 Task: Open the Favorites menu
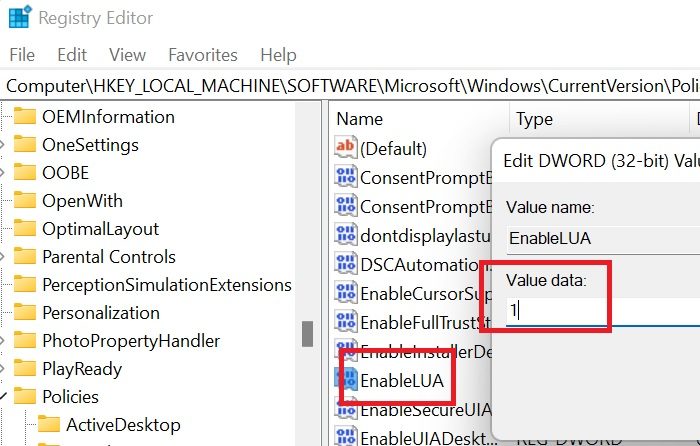click(x=203, y=55)
